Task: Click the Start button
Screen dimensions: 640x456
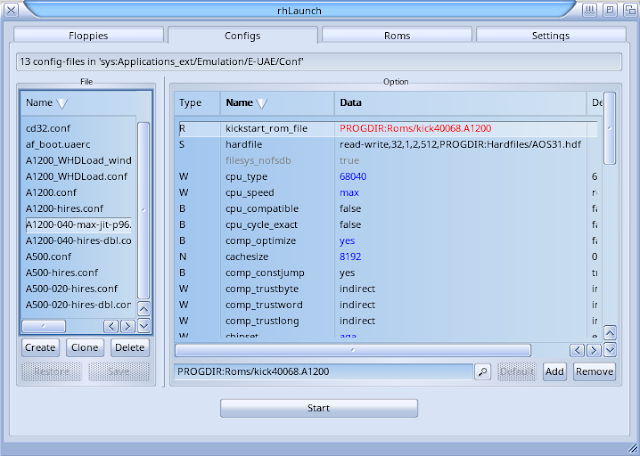Action: click(x=319, y=408)
